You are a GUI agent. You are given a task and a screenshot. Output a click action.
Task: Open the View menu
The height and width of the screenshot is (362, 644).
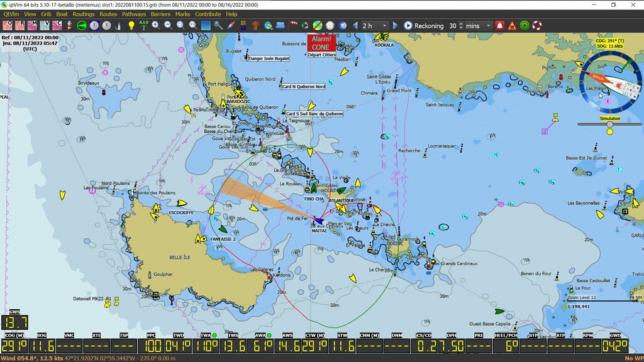30,14
